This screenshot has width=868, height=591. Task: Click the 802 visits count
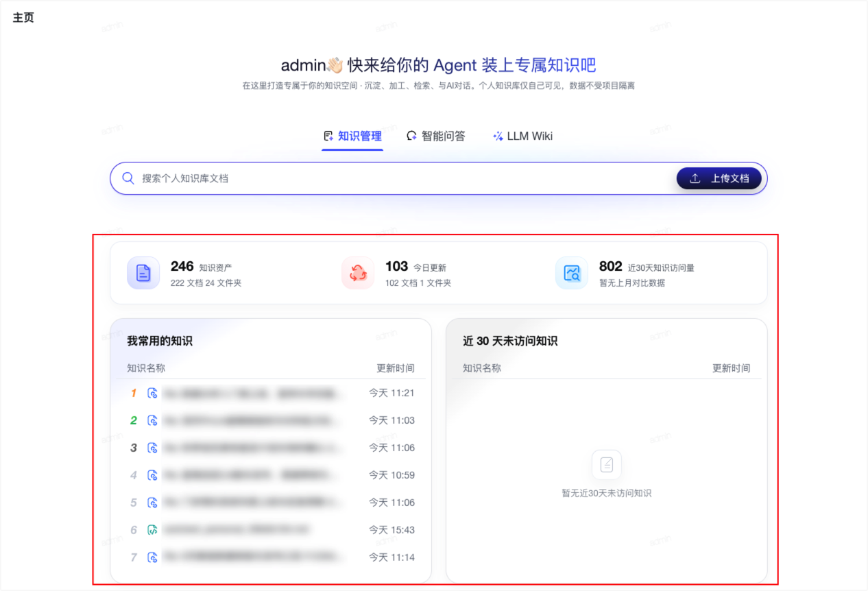(x=611, y=266)
